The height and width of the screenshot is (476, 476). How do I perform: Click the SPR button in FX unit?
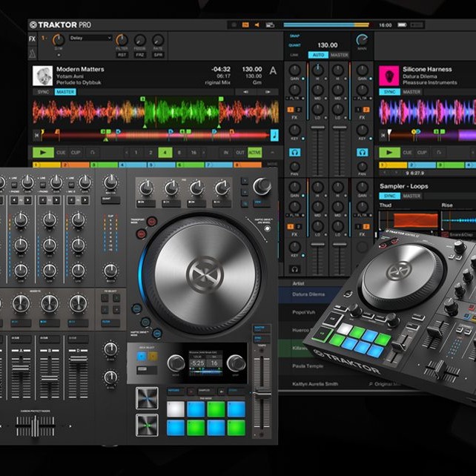tap(158, 55)
